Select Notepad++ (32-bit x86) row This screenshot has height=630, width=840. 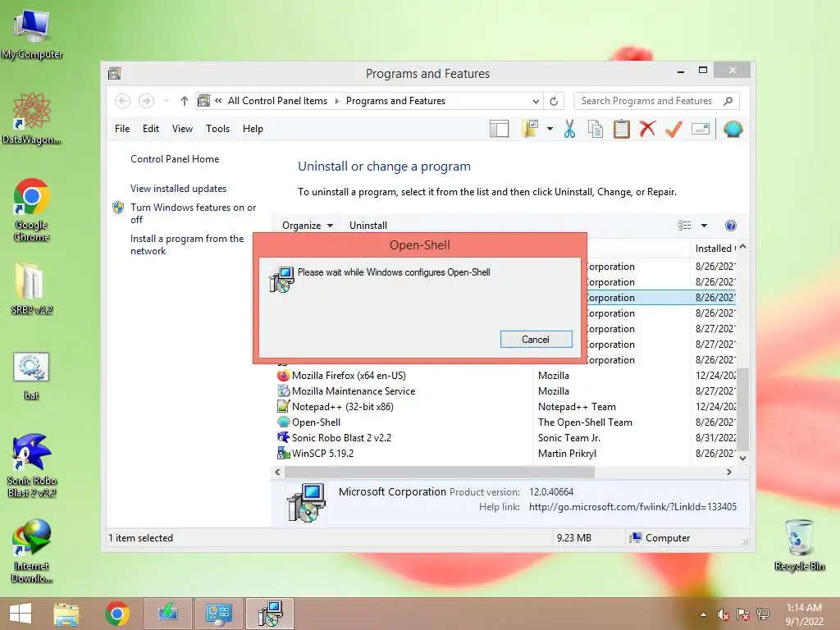[x=505, y=407]
